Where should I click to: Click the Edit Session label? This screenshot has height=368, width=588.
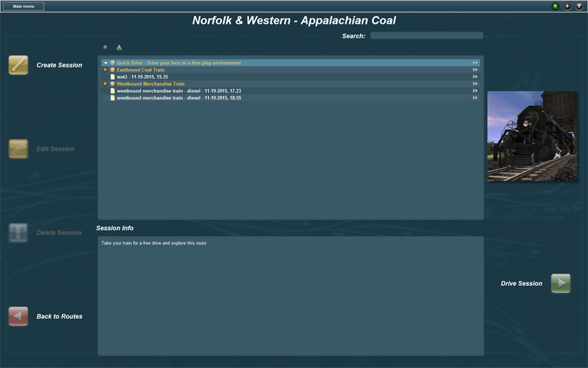(55, 149)
